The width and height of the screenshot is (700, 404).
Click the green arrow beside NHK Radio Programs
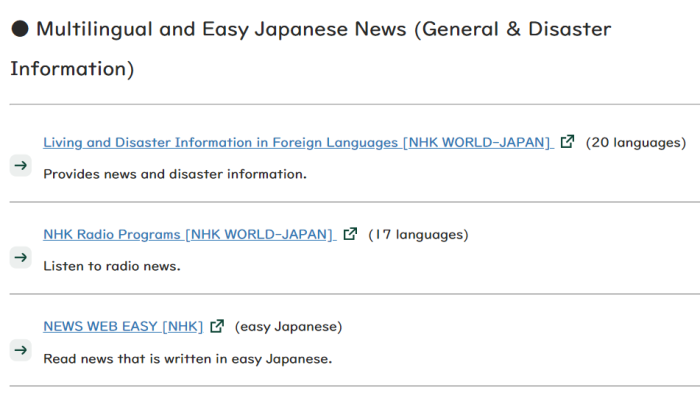coord(21,257)
